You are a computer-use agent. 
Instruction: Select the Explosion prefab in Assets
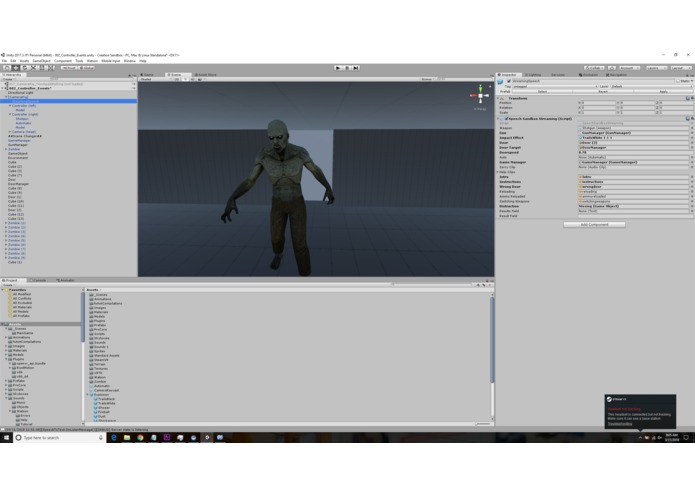99,395
